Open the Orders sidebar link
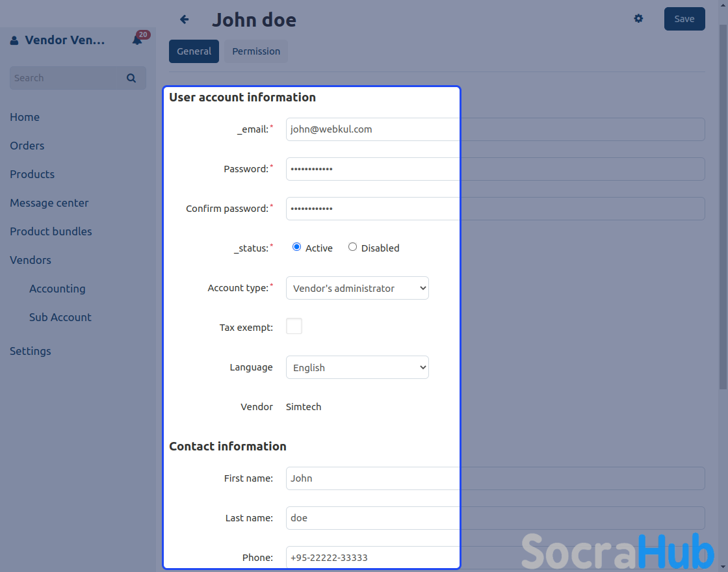 27,146
